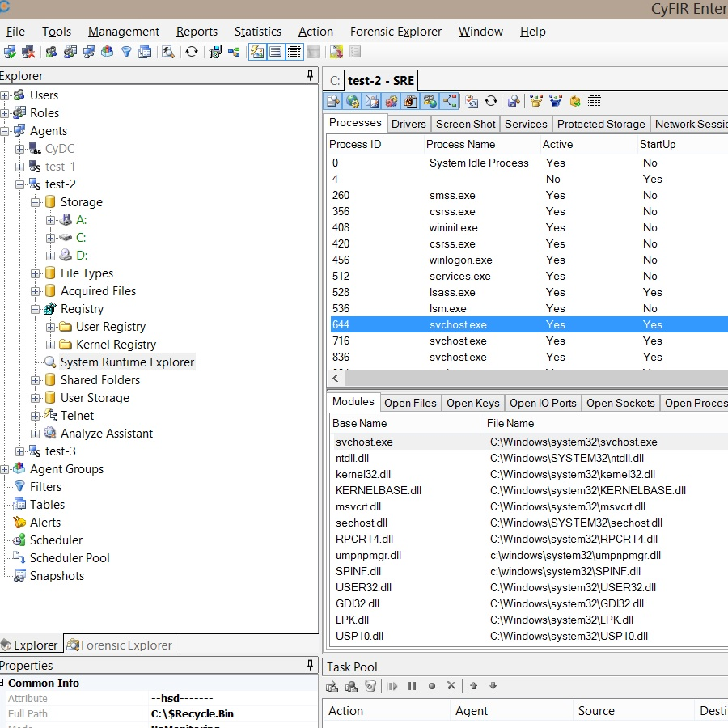Expand the File Types tree node
This screenshot has height=728, width=728.
point(36,273)
